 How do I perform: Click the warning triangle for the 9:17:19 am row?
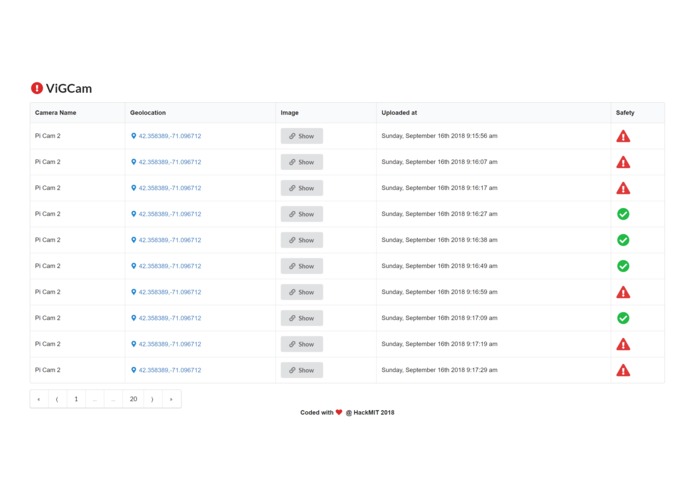623,344
